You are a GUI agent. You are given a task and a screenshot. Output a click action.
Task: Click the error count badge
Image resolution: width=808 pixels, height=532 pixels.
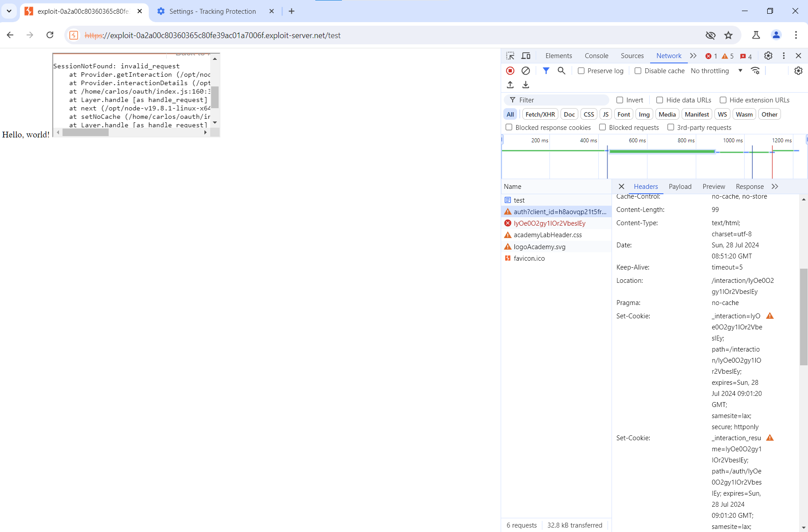tap(711, 56)
